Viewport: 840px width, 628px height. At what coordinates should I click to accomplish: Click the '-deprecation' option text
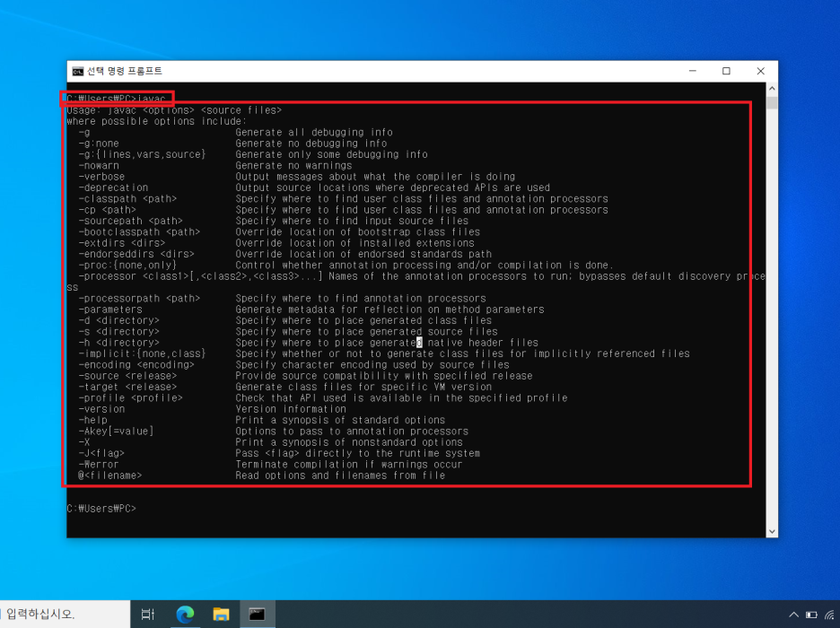pyautogui.click(x=113, y=188)
